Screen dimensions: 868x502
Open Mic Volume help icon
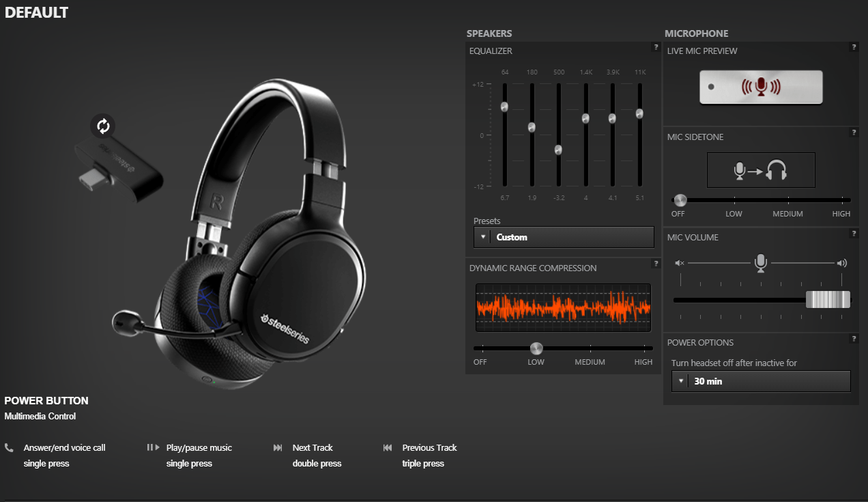click(x=854, y=234)
